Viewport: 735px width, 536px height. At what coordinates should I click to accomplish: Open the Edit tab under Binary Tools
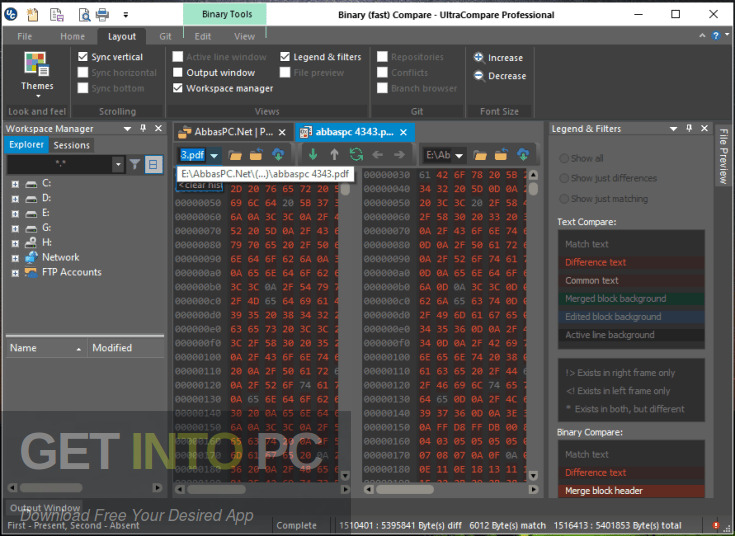coord(202,37)
